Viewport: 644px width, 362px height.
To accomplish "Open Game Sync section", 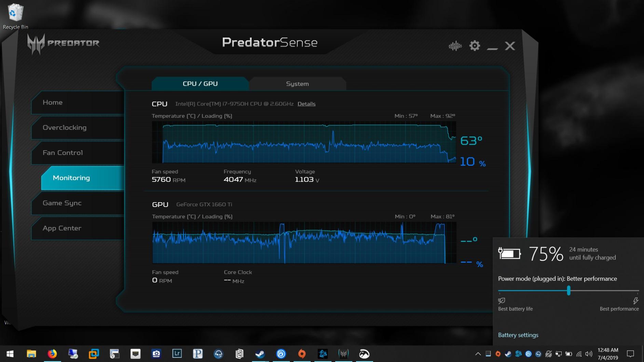I will point(78,203).
